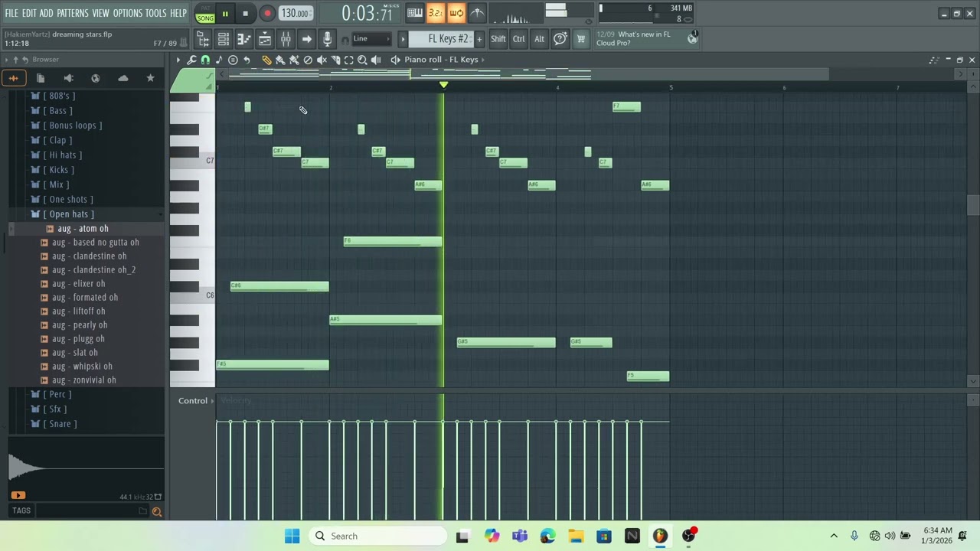Open the EDIT menu
This screenshot has height=551, width=980.
pos(29,13)
